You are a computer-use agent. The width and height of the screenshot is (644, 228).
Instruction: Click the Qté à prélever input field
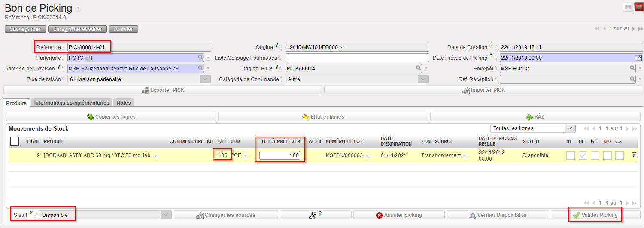(279, 155)
